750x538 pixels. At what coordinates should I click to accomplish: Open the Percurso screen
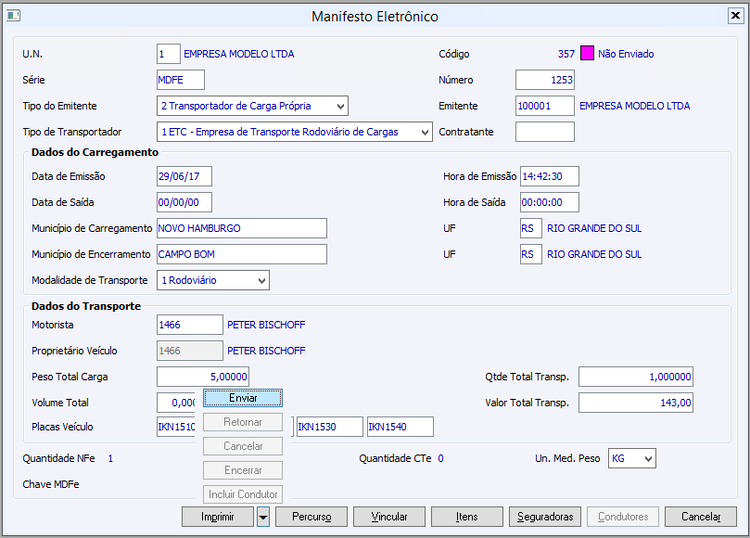(x=311, y=517)
